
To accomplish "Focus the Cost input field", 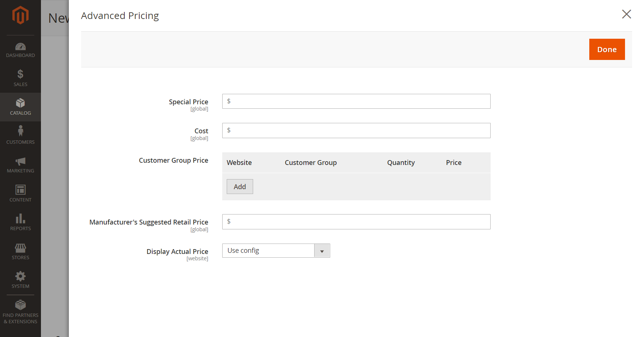I will [356, 130].
